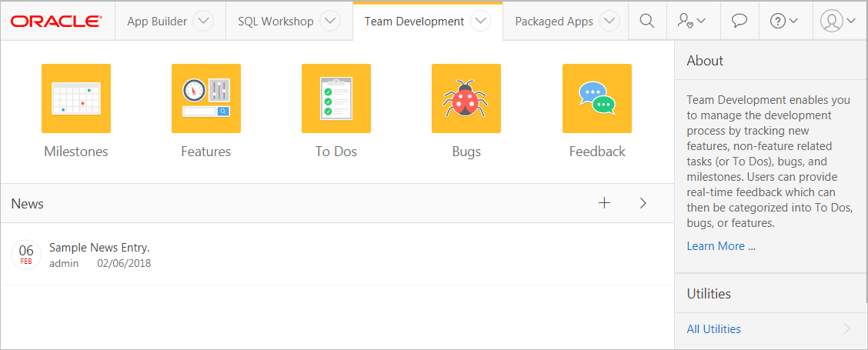Open the Feedback speech bubbles icon
This screenshot has width=868, height=350.
point(597,98)
